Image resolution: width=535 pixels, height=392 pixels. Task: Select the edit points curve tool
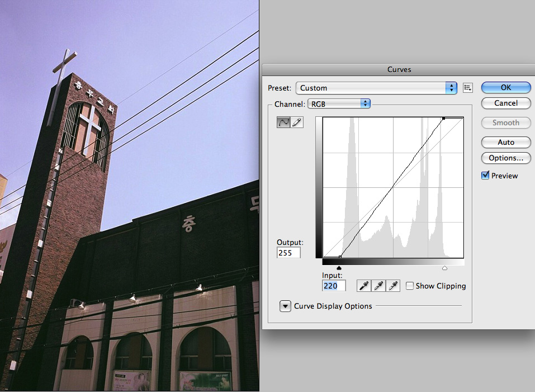click(283, 122)
